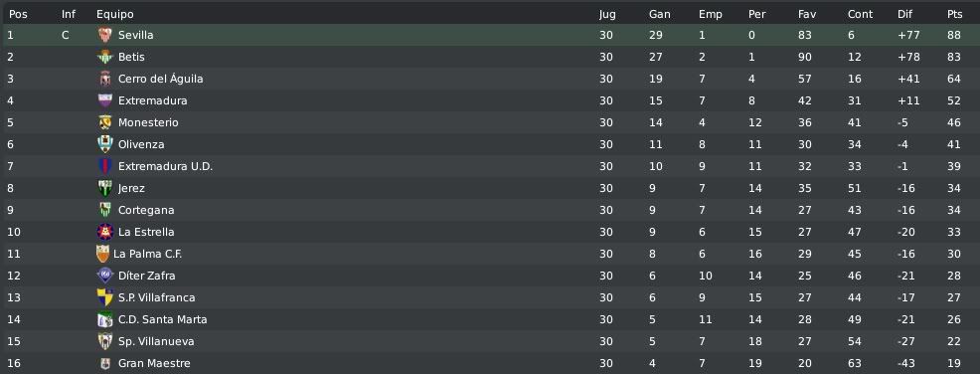Click the Díter Zafra badge icon
The height and width of the screenshot is (374, 980).
pos(105,276)
